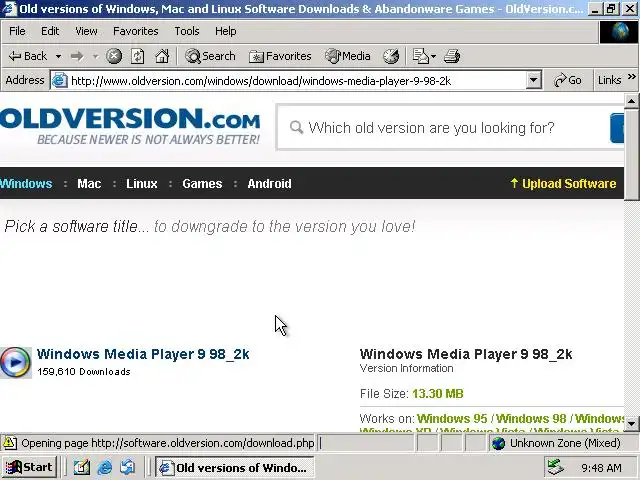Launch Outlook Express from quick launch

point(127,467)
